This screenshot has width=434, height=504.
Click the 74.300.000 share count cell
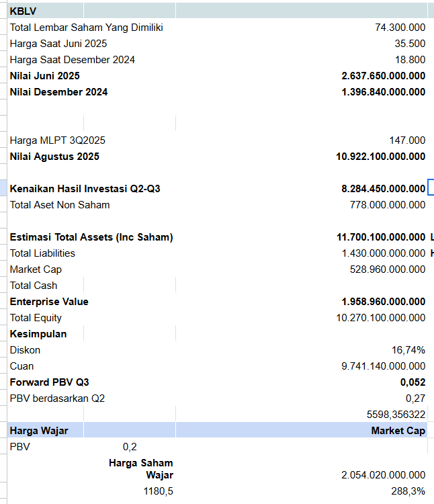[x=400, y=28]
